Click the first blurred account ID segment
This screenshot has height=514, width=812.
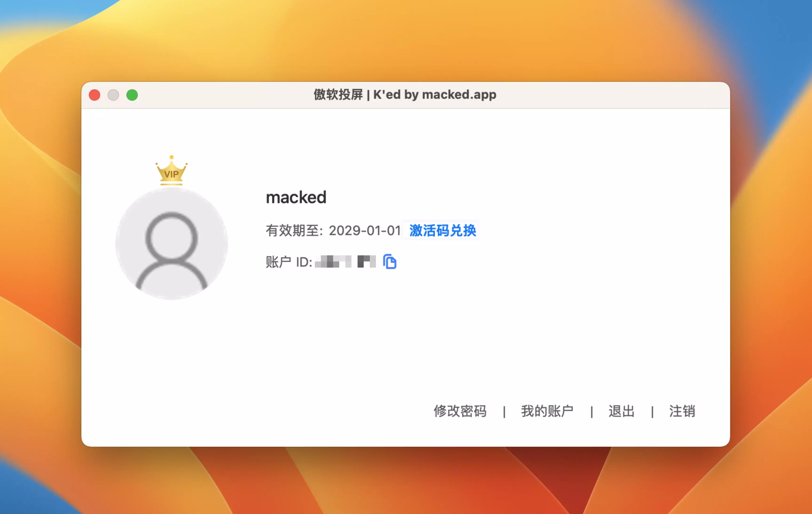[x=333, y=262]
